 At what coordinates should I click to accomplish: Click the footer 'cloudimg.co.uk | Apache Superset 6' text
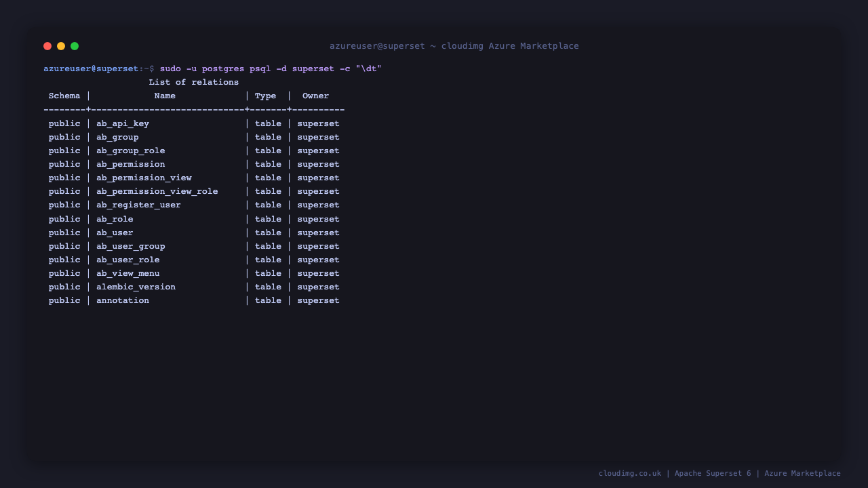675,473
